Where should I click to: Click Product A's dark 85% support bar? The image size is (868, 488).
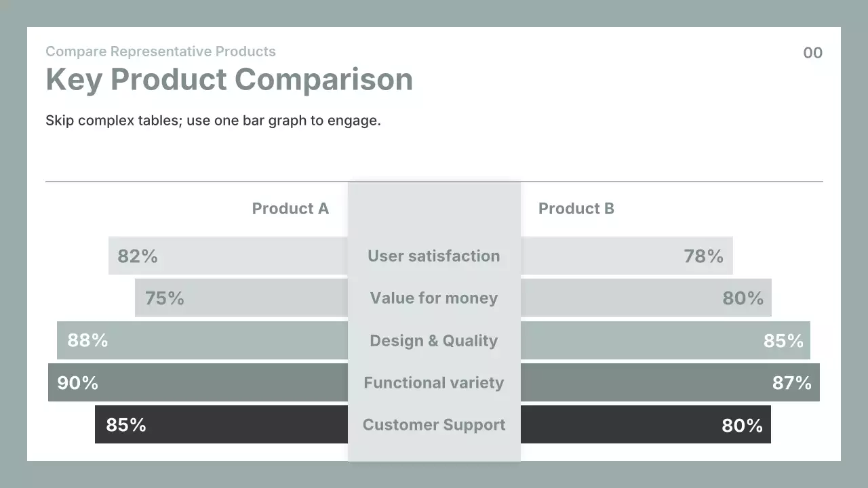(x=221, y=424)
